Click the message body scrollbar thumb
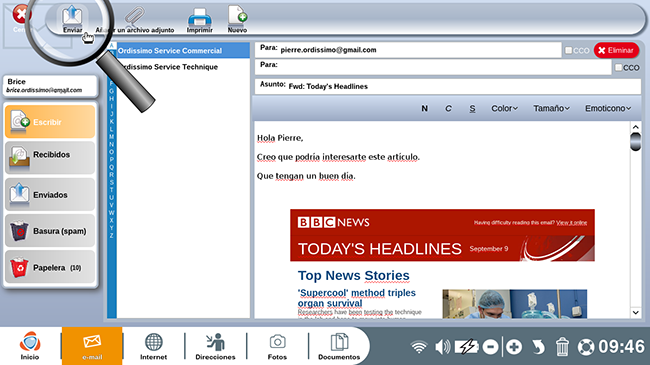 pos(635,141)
